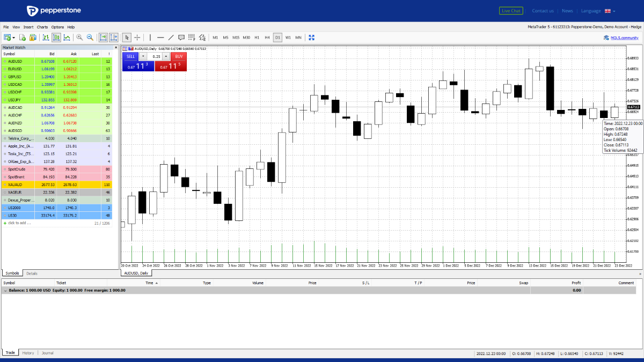644x362 pixels.
Task: Open the new chart dropdown arrow
Action: click(13, 38)
